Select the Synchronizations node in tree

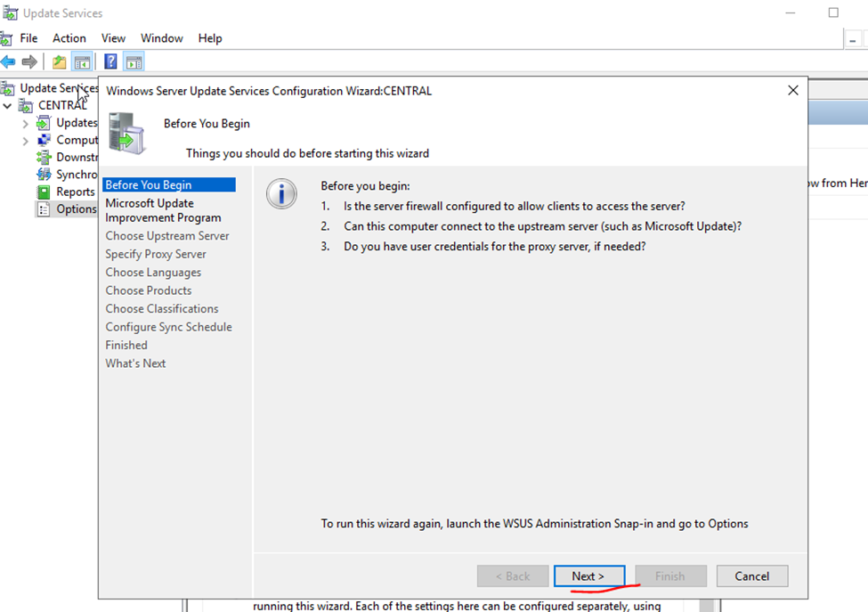77,175
